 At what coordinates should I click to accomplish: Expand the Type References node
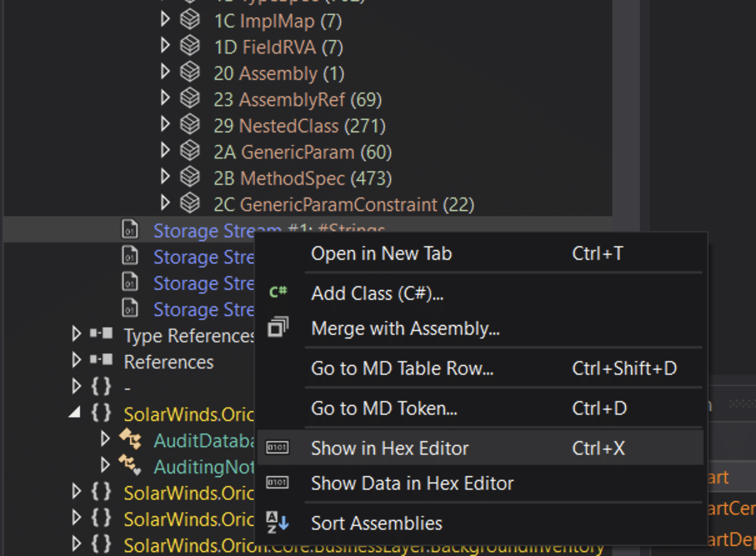77,335
